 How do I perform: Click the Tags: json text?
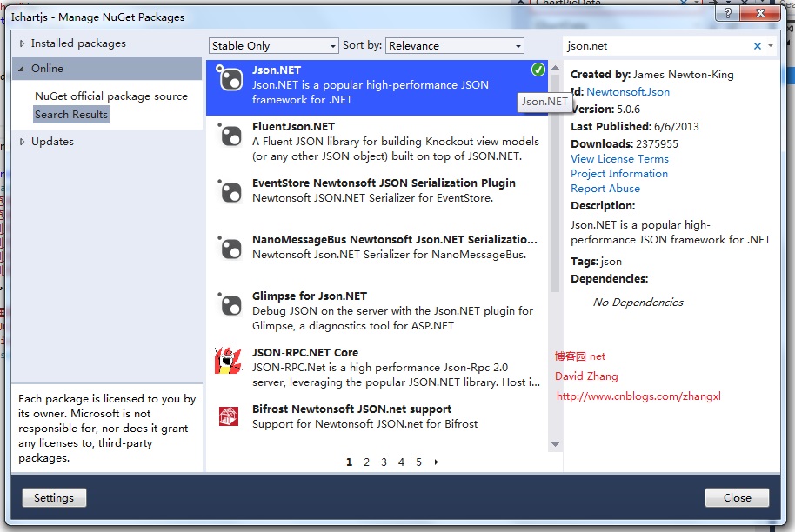pos(597,262)
